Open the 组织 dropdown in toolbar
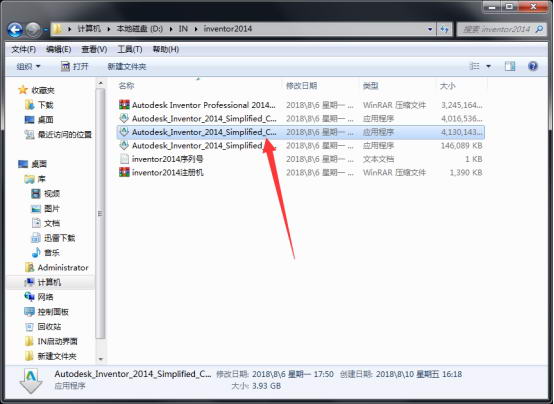 pos(28,66)
